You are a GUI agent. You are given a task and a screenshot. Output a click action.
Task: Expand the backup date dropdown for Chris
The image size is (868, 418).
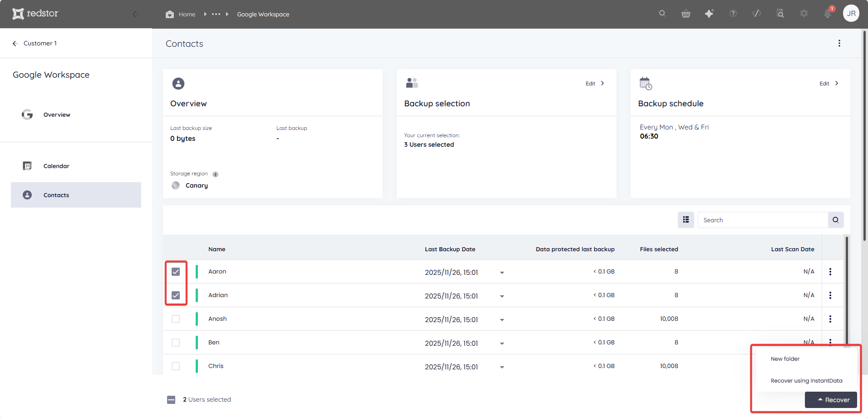pyautogui.click(x=502, y=367)
